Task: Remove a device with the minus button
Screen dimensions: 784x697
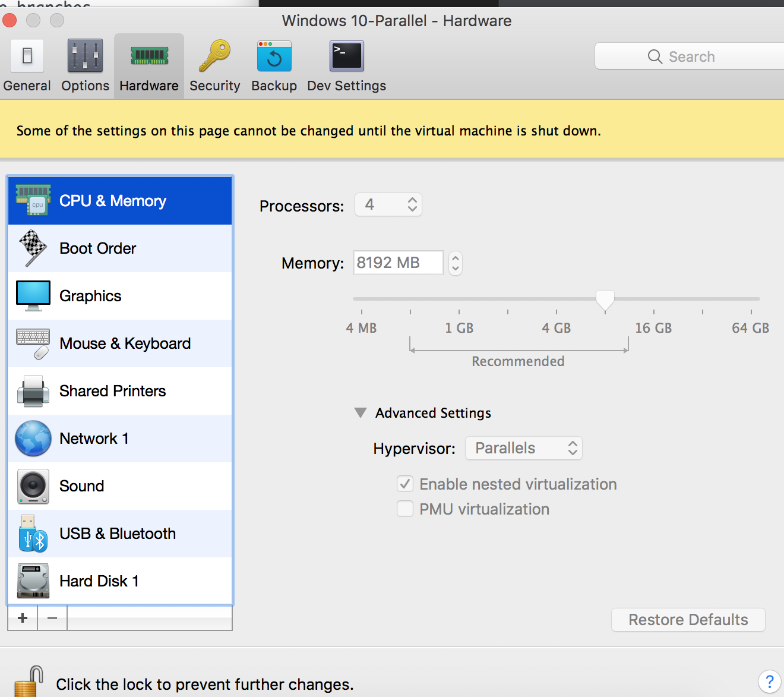Action: 52,618
